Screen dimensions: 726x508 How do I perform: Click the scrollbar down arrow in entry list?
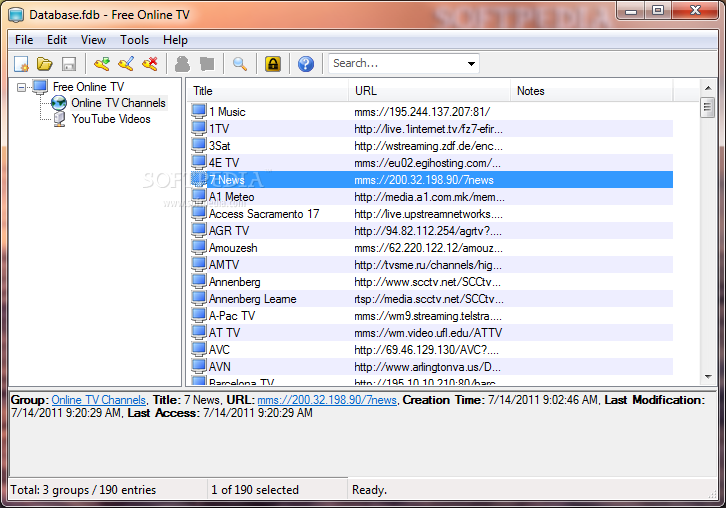tap(708, 377)
